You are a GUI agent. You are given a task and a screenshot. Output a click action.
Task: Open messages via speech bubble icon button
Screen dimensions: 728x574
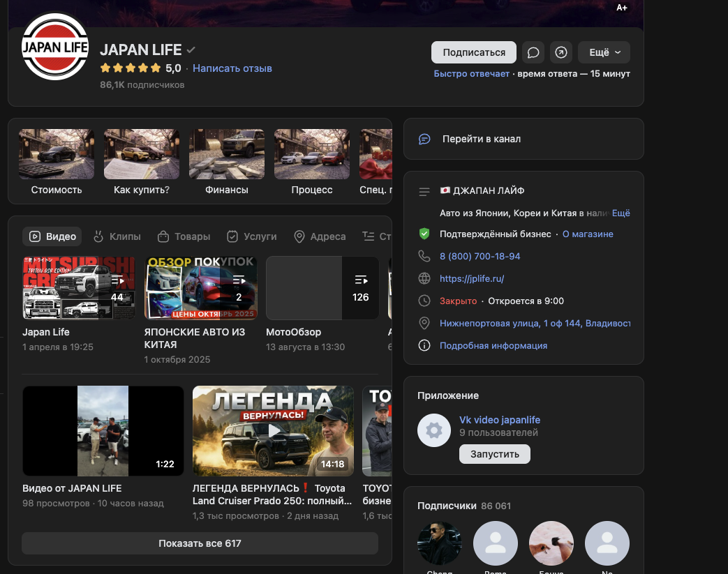pos(533,52)
